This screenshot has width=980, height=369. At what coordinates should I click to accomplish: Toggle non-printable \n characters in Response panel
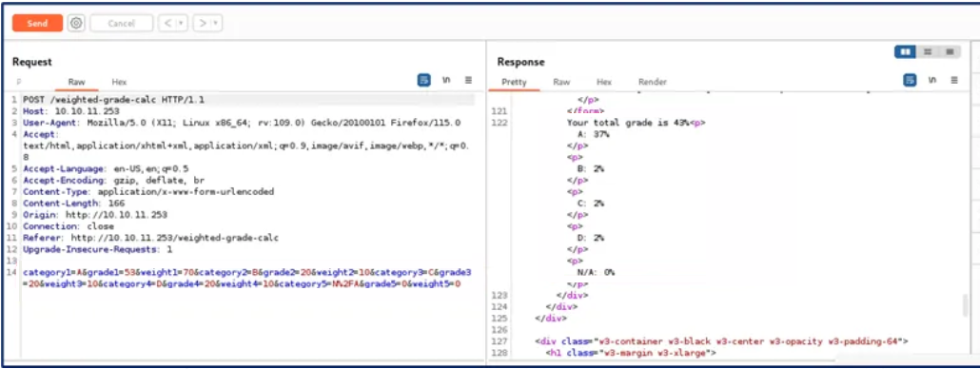click(x=931, y=80)
